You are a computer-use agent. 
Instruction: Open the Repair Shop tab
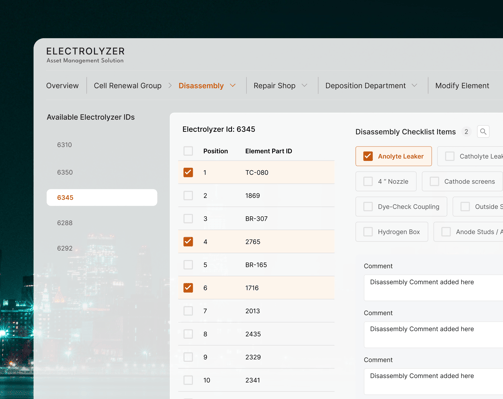click(274, 86)
